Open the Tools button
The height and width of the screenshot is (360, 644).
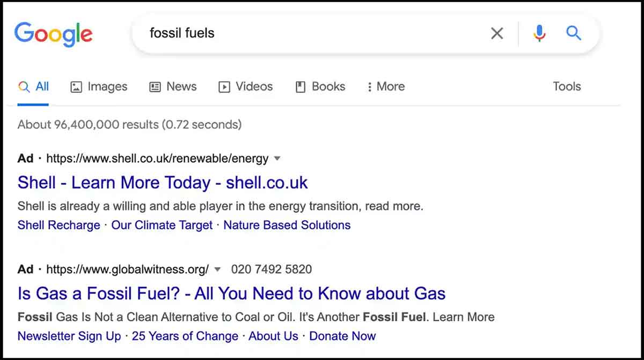(x=567, y=87)
